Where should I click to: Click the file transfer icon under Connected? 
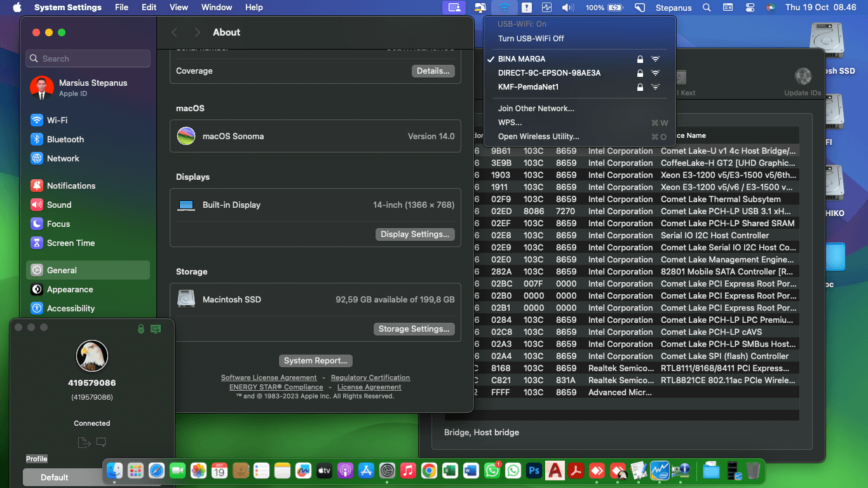[83, 442]
